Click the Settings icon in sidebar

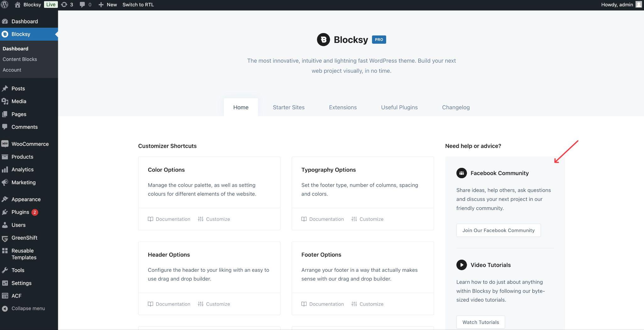click(5, 283)
